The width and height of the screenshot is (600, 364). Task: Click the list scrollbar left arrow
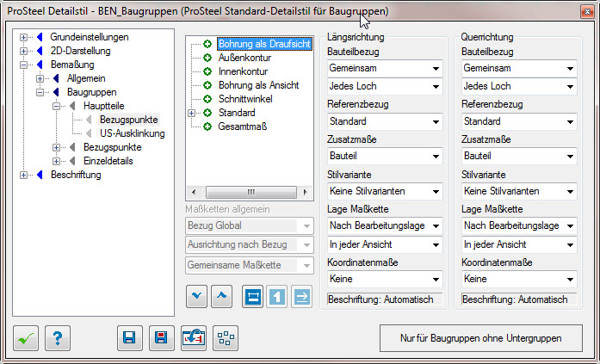[x=194, y=192]
